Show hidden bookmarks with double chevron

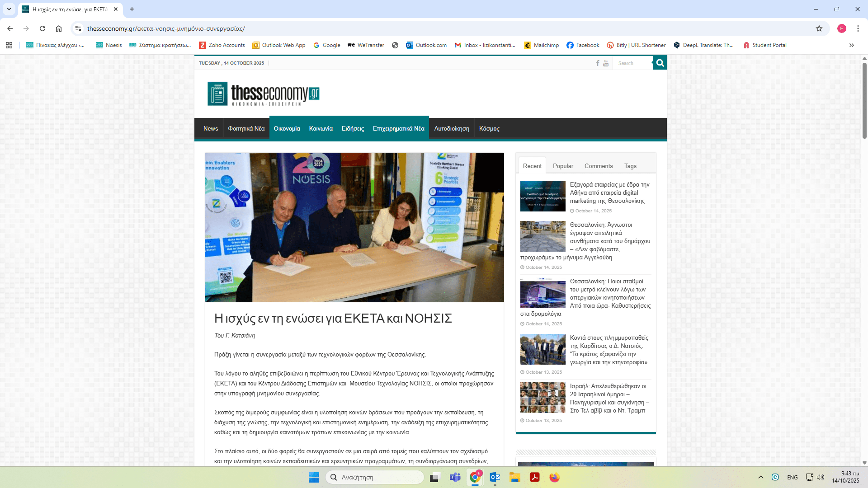[852, 45]
